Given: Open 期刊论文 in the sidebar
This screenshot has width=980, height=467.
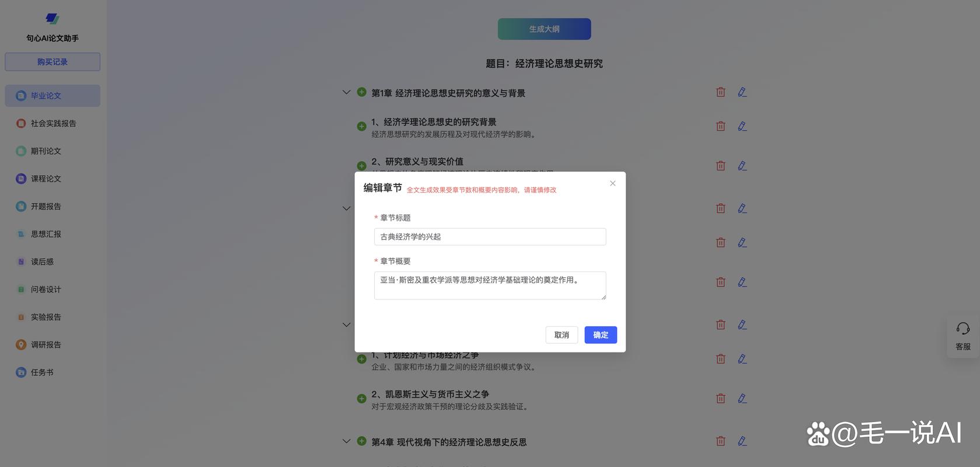Looking at the screenshot, I should [53, 151].
